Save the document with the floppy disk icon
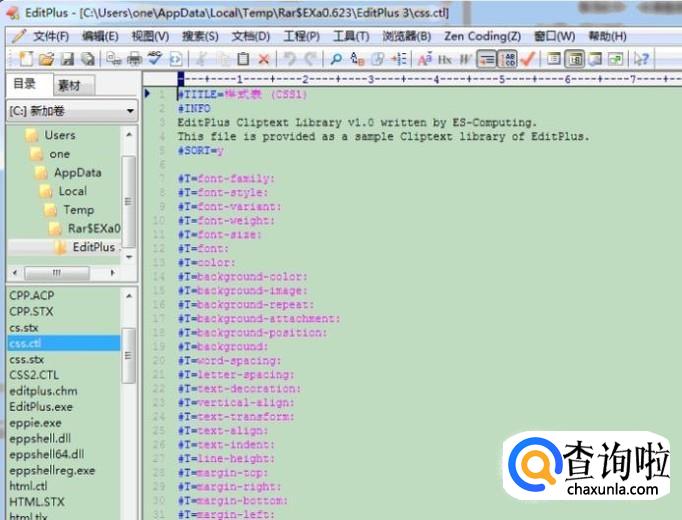The image size is (682, 520). [67, 59]
